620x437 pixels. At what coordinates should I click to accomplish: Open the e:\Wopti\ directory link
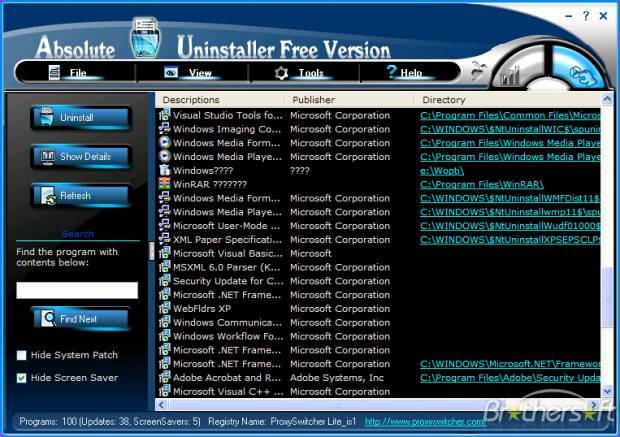[442, 170]
